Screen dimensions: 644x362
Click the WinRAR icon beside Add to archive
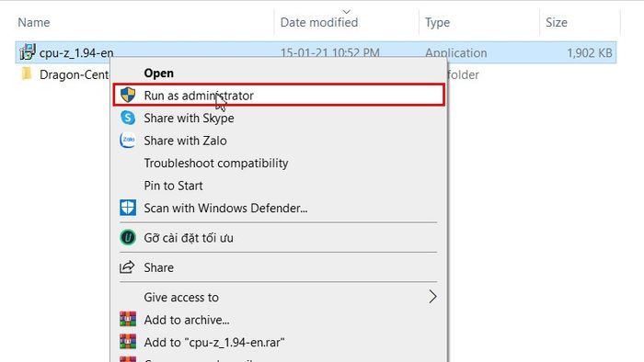pyautogui.click(x=128, y=319)
